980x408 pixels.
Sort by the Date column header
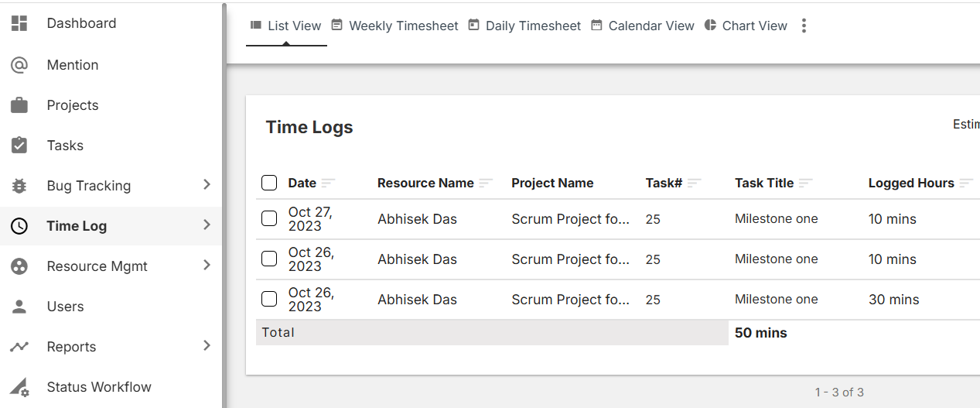click(x=302, y=183)
